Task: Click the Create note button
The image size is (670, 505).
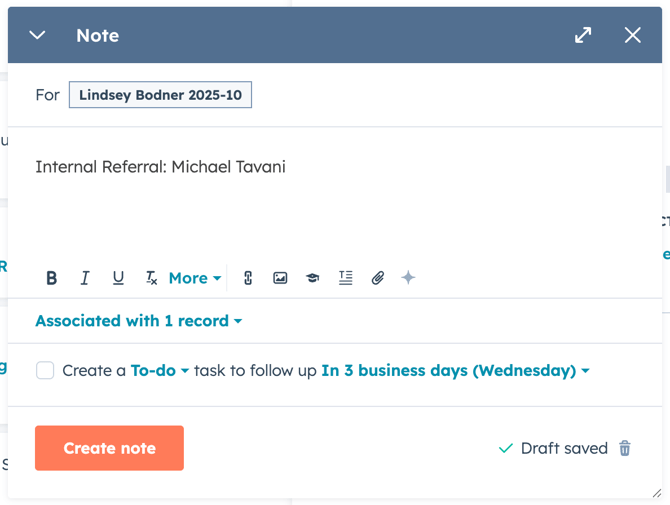Action: 109,448
